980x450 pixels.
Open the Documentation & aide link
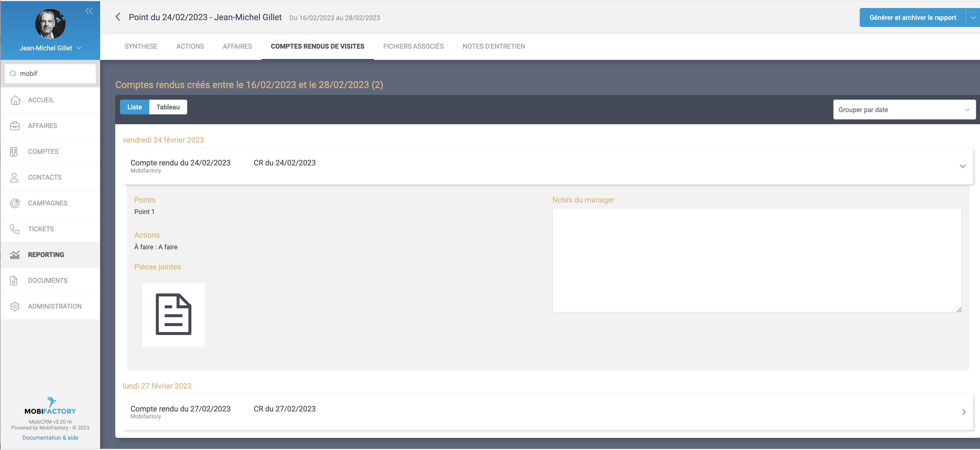(x=50, y=438)
